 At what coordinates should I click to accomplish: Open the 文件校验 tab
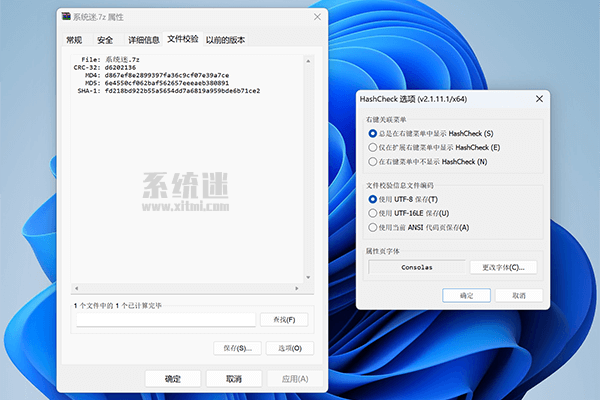click(x=183, y=39)
